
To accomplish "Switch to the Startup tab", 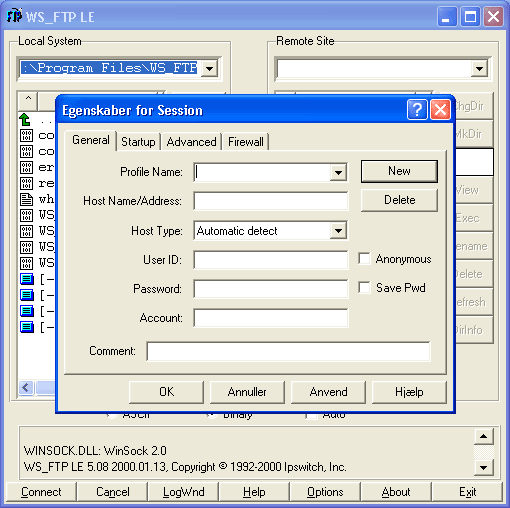I will click(138, 142).
